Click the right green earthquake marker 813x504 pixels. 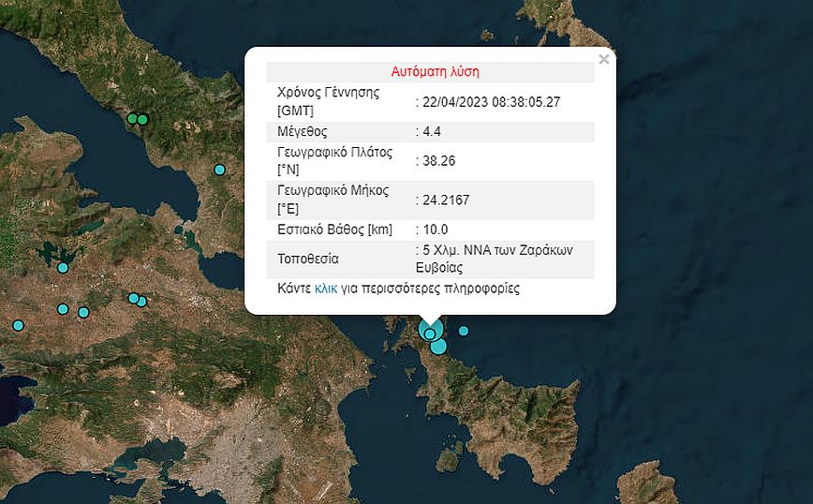[x=143, y=119]
